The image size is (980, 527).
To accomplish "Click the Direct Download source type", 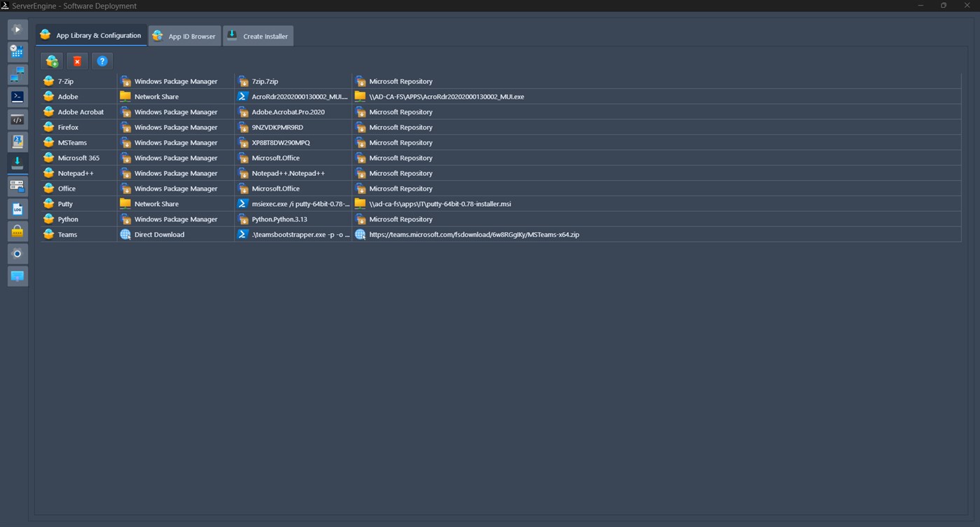I will 159,235.
